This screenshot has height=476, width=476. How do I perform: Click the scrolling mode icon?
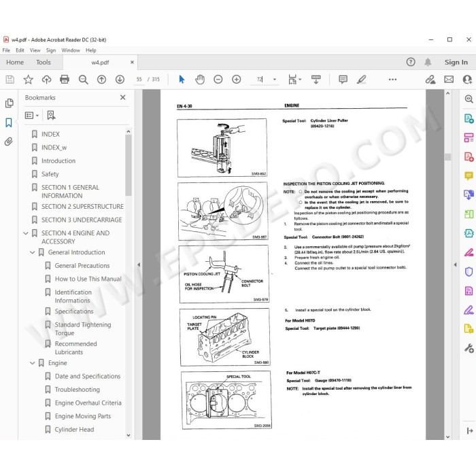[316, 80]
